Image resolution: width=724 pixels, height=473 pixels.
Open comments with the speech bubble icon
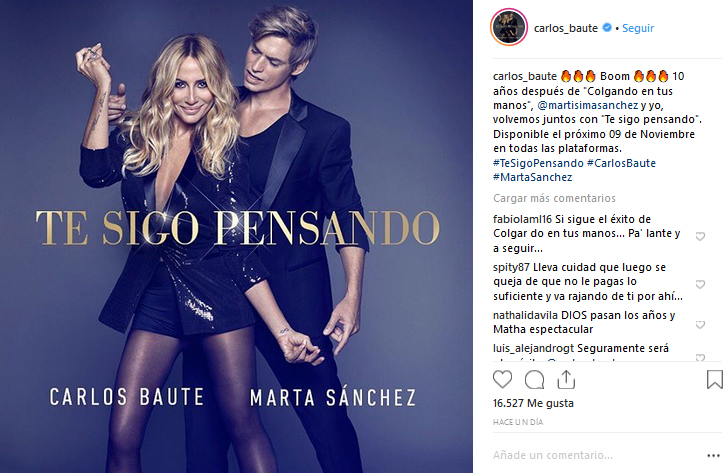click(534, 380)
